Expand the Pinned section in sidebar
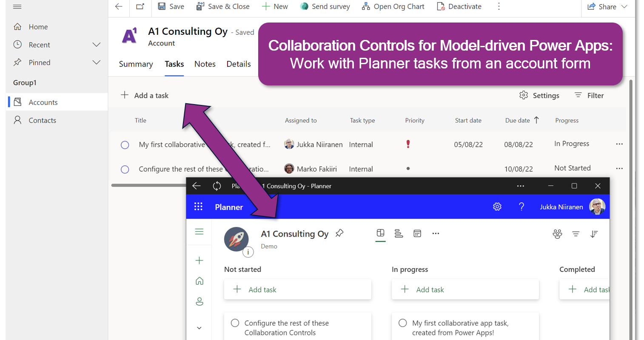 click(x=97, y=62)
